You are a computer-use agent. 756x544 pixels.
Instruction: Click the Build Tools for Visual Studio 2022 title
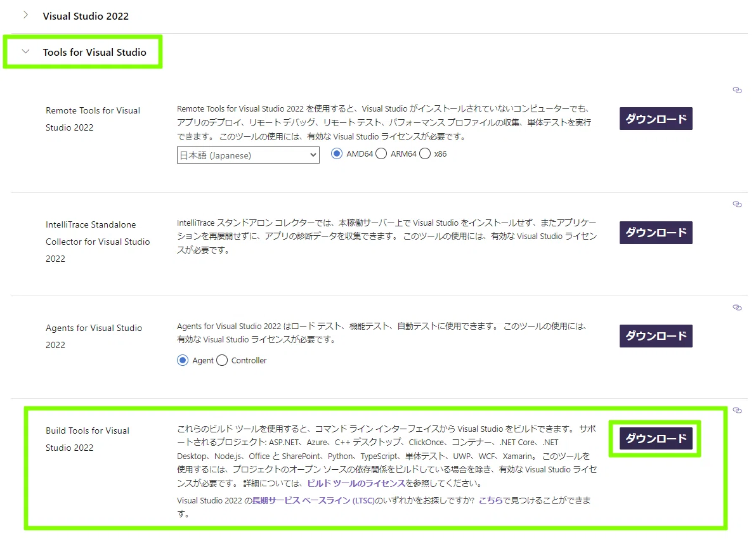pos(88,439)
